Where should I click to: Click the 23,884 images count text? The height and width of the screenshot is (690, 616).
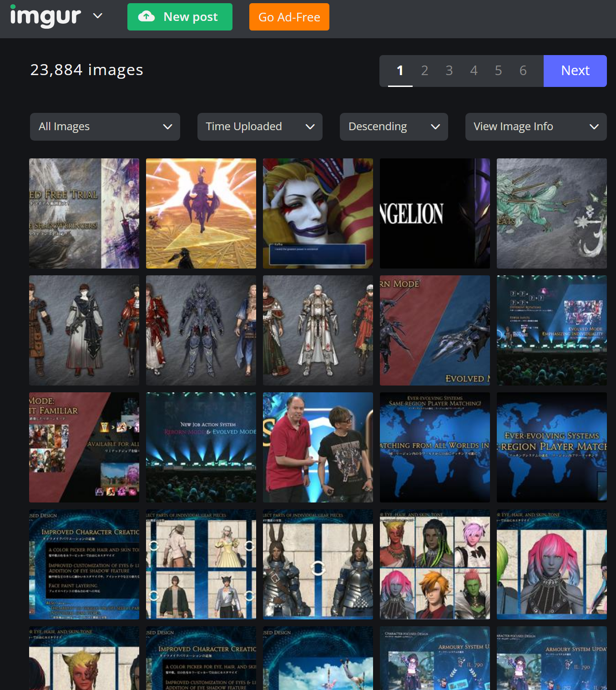coord(86,70)
